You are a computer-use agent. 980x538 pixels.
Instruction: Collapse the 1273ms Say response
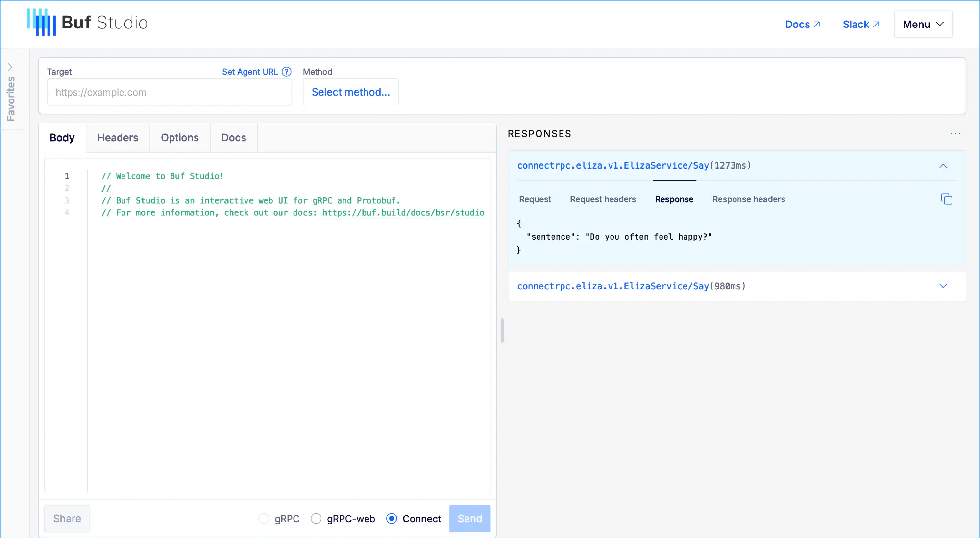[x=943, y=166]
